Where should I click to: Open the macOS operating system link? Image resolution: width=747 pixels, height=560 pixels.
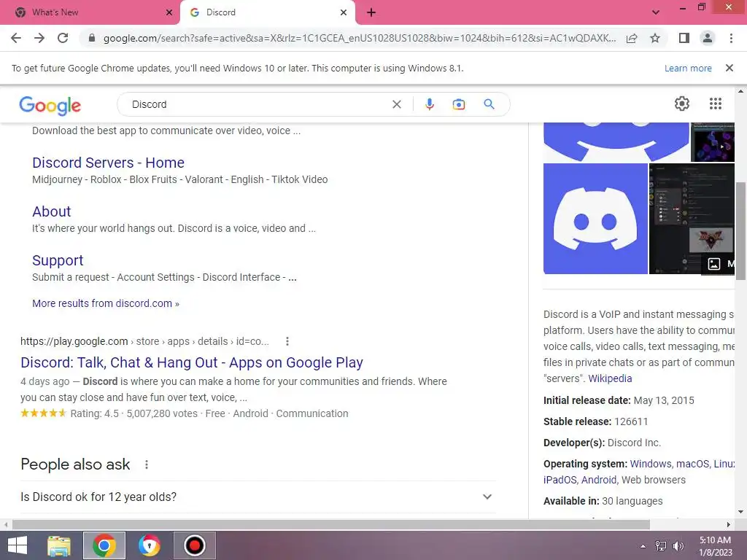click(692, 464)
